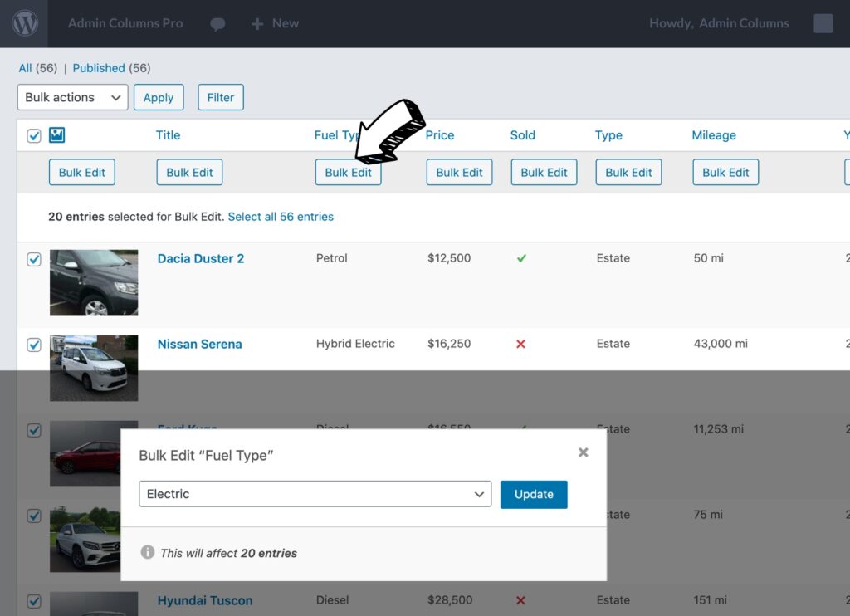Click the info icon in the Bulk Edit modal
The image size is (850, 616).
click(x=147, y=552)
